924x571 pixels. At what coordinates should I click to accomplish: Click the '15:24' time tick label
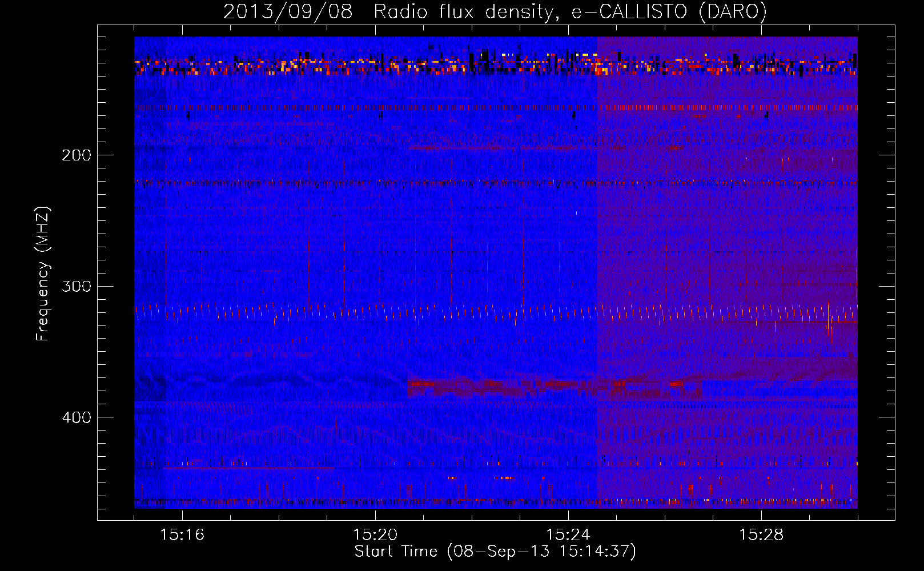point(568,534)
